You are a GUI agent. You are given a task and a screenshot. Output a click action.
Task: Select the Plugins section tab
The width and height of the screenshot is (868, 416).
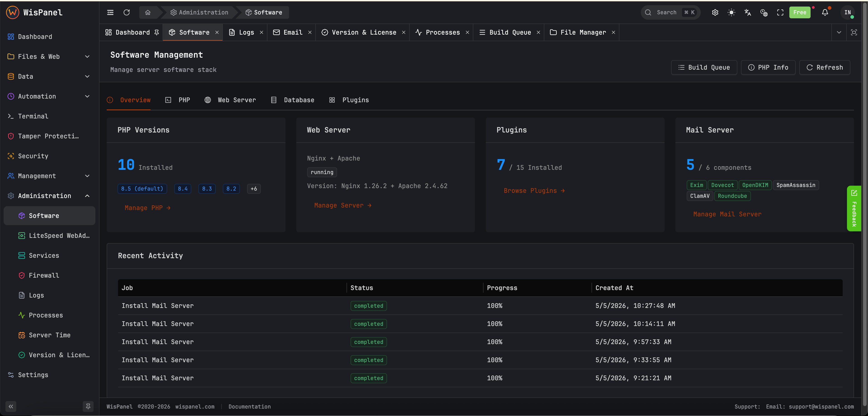pos(349,100)
